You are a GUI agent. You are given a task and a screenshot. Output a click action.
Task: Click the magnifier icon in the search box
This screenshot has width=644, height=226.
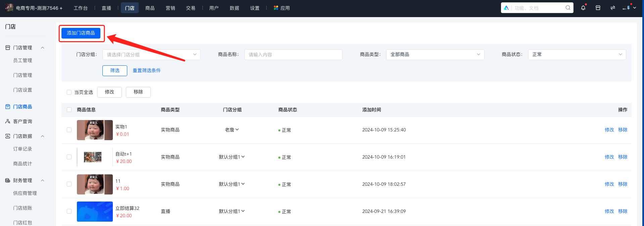568,8
